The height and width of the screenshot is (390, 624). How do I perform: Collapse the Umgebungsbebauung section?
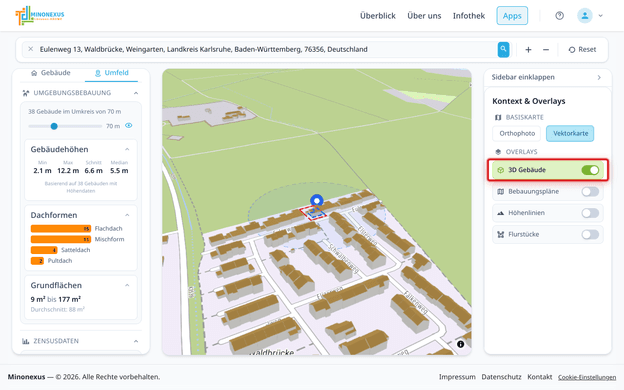(136, 93)
